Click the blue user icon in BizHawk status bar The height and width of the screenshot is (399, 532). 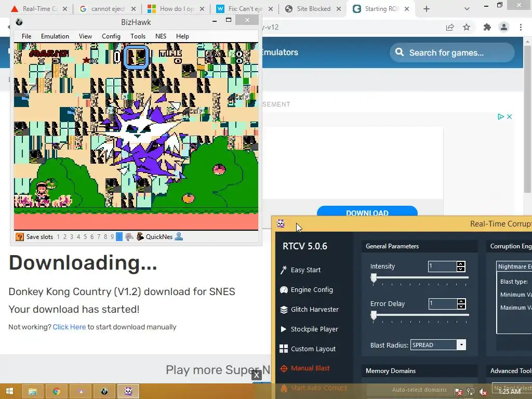click(179, 236)
